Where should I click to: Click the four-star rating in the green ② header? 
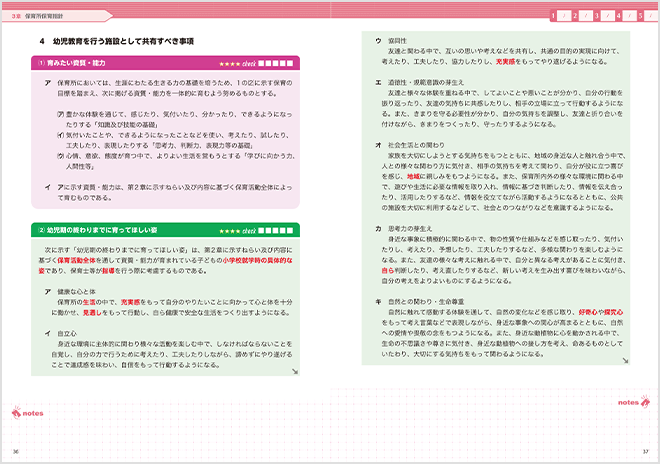[x=229, y=231]
